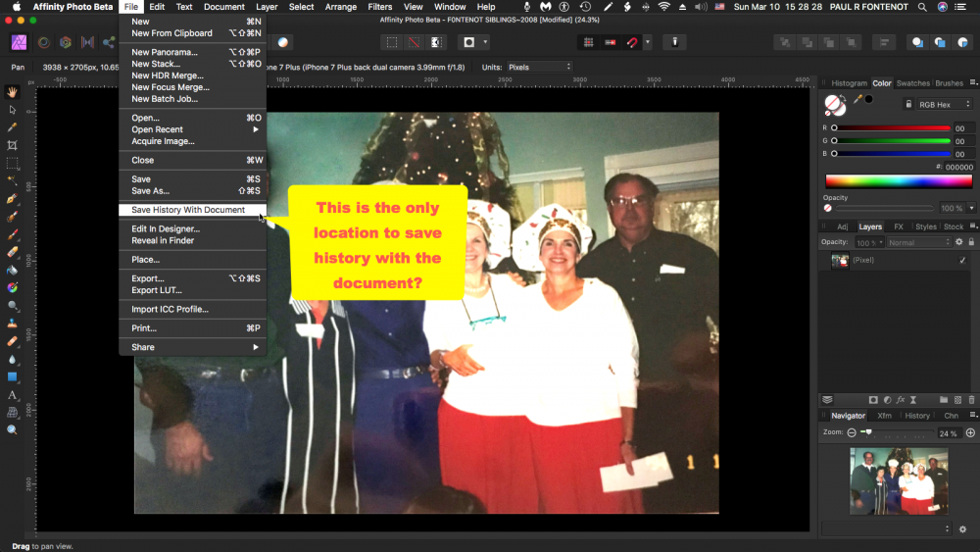Open the Units Pixels dropdown
980x552 pixels.
[538, 67]
